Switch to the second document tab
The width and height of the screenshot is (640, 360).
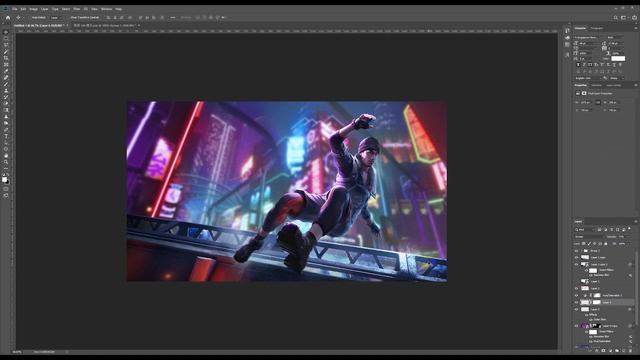point(105,25)
